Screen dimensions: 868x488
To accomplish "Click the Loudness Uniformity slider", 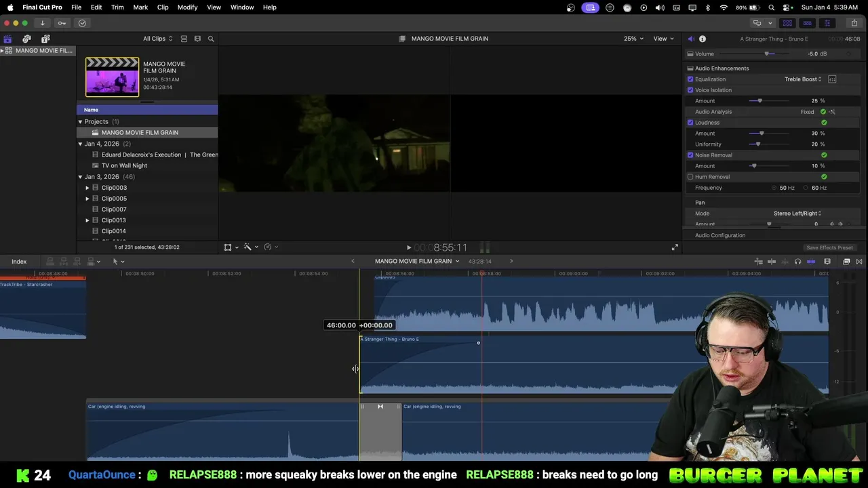I will pyautogui.click(x=757, y=144).
